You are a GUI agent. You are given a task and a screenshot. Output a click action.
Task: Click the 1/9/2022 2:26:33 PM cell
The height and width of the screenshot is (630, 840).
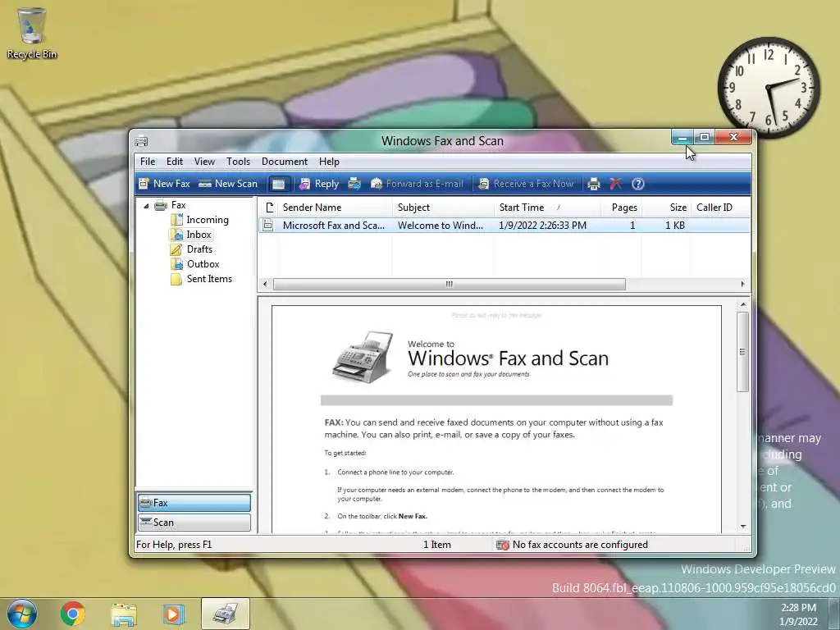click(x=542, y=226)
